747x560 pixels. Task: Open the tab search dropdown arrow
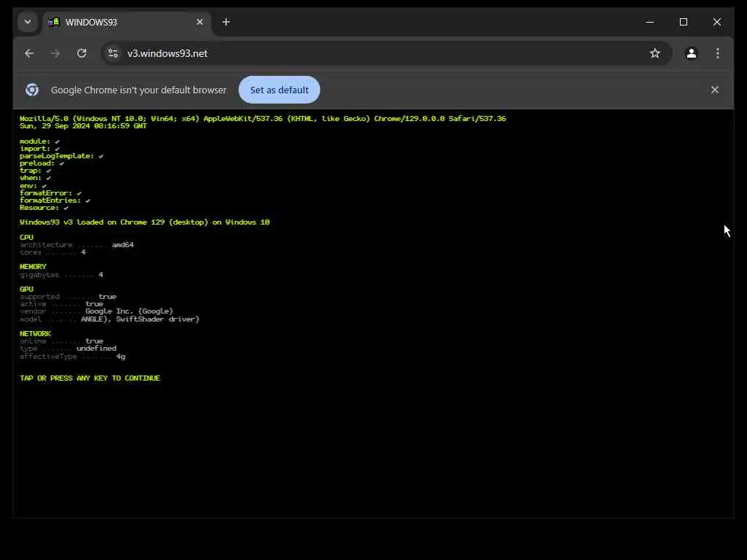point(28,22)
